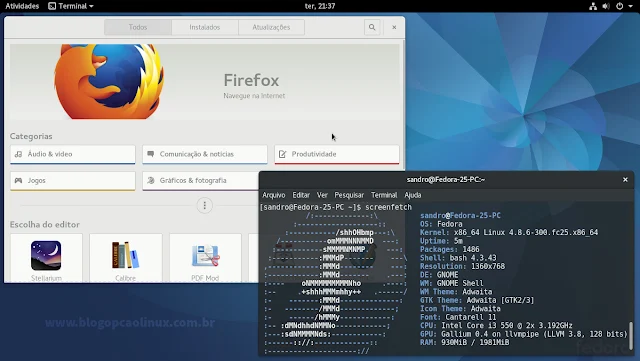Screen dimensions: 640x361
Task: Click the 'RAM: 930MiB / 1981MiB' line
Action: [x=464, y=343]
